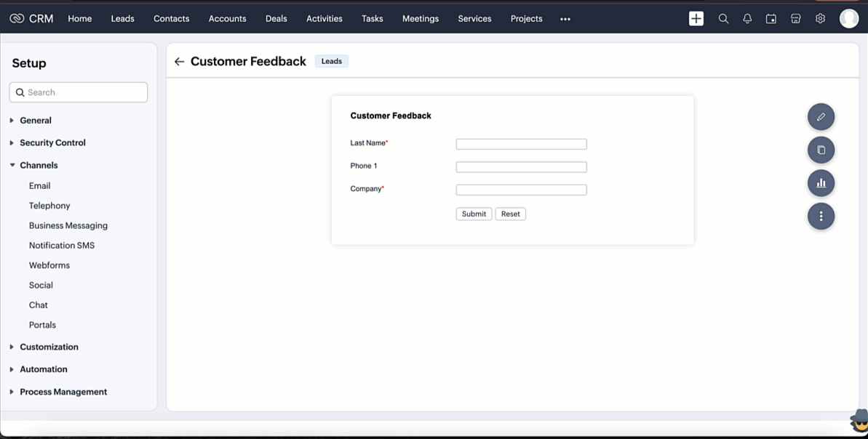Open the Deals tab

pos(276,19)
